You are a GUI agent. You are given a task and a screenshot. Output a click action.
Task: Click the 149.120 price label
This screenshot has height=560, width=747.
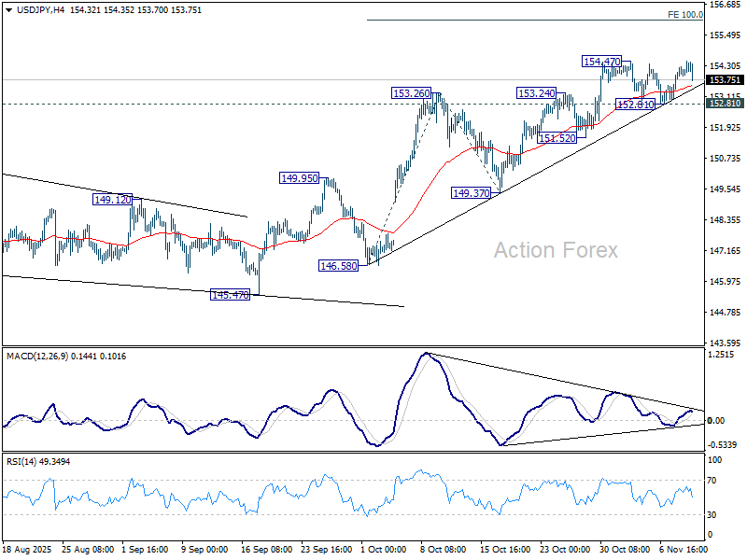(112, 199)
